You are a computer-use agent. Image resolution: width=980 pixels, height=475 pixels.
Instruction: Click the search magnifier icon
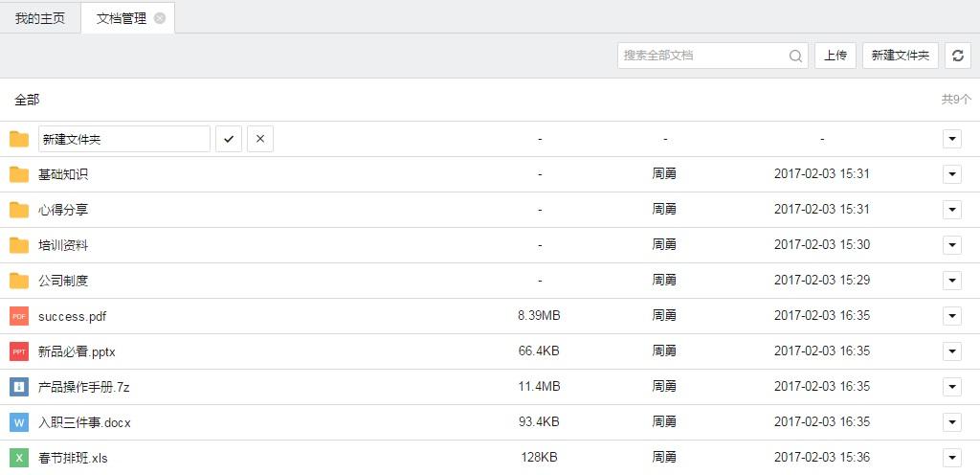click(x=795, y=56)
